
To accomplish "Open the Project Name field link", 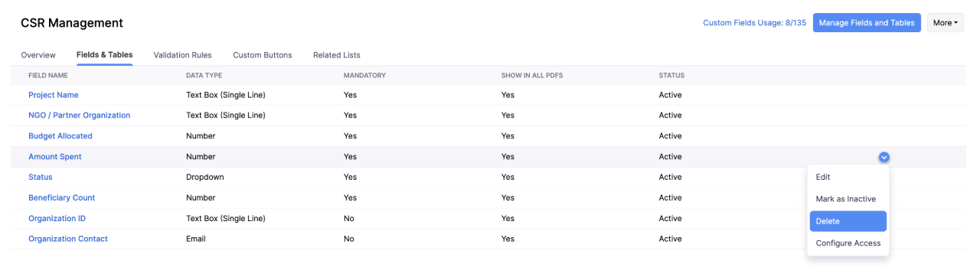I will 54,95.
